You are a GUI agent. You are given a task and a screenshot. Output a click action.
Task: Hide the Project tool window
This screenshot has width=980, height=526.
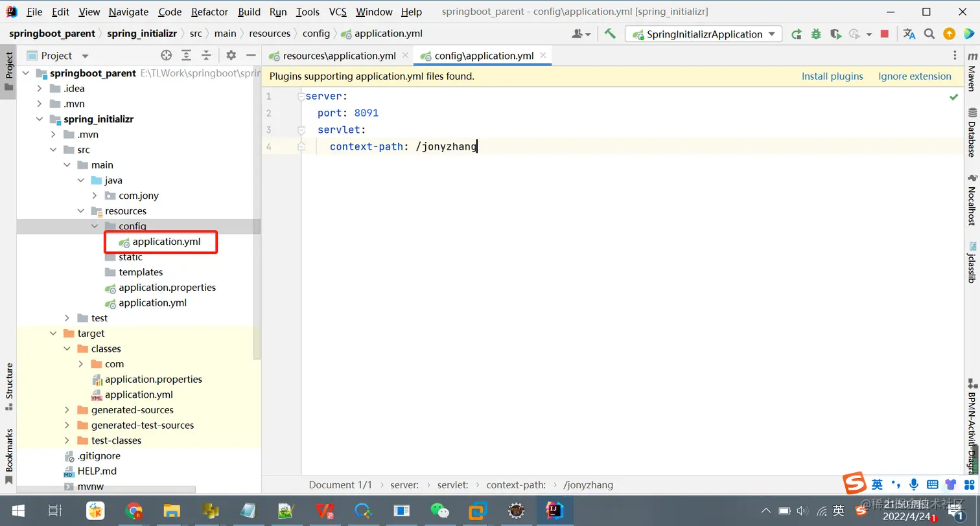[x=251, y=56]
